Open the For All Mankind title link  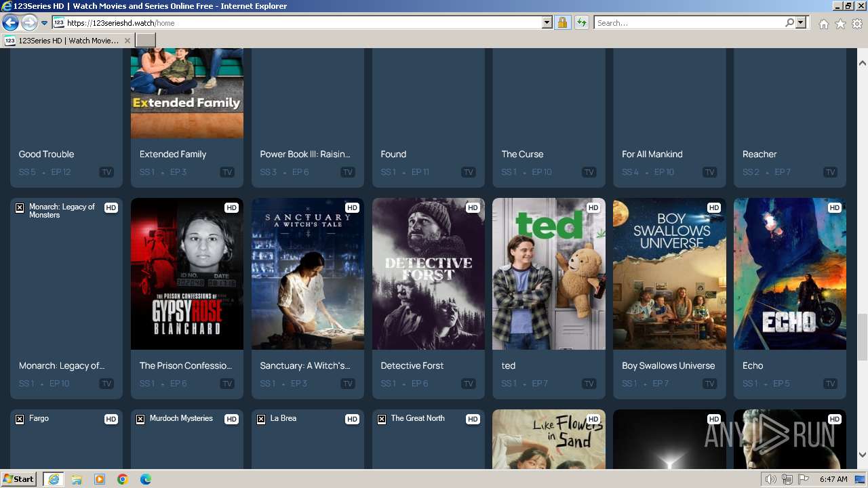pyautogui.click(x=652, y=154)
